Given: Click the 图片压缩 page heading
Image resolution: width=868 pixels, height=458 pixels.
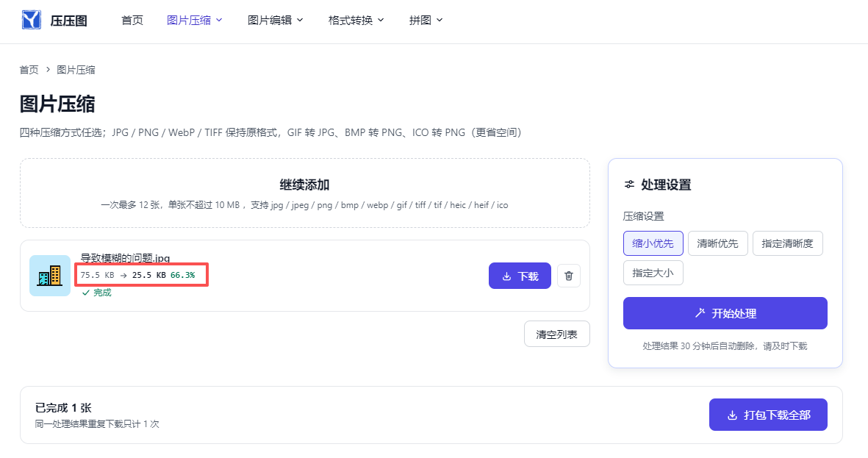Looking at the screenshot, I should pyautogui.click(x=57, y=104).
